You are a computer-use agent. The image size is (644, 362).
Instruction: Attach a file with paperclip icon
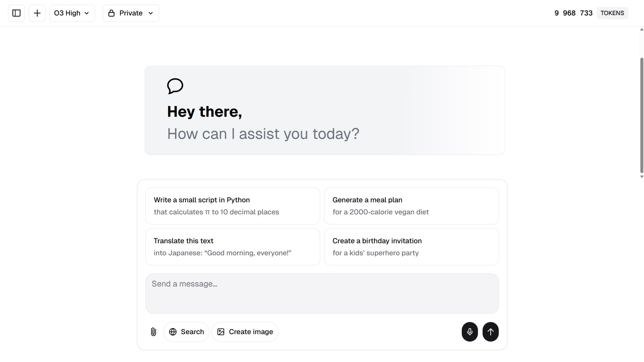click(153, 332)
